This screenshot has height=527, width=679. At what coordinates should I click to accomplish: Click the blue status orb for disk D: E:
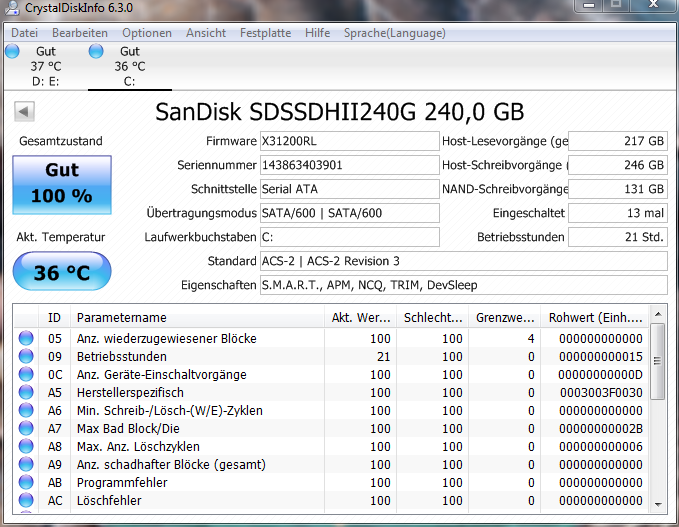(x=12, y=51)
